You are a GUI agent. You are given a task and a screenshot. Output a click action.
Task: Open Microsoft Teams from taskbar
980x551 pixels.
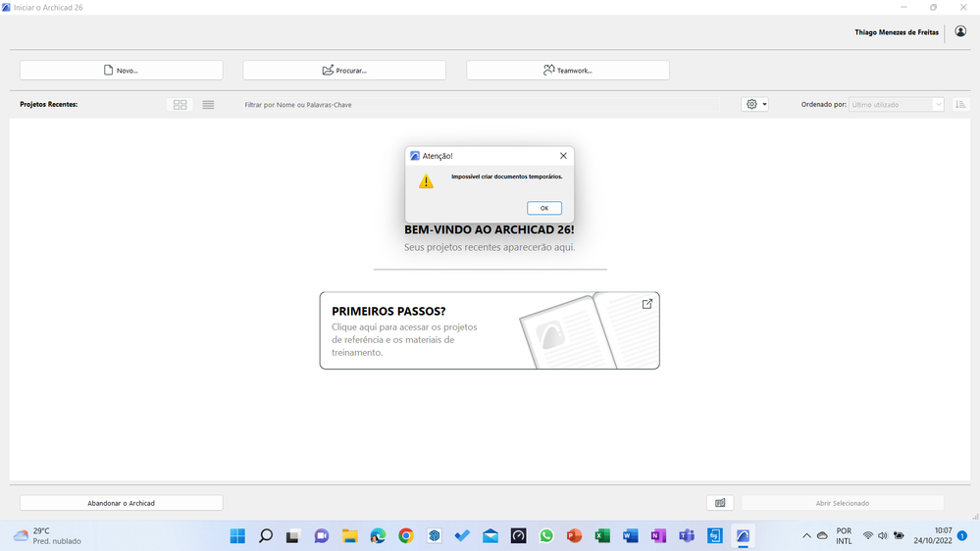pos(687,536)
